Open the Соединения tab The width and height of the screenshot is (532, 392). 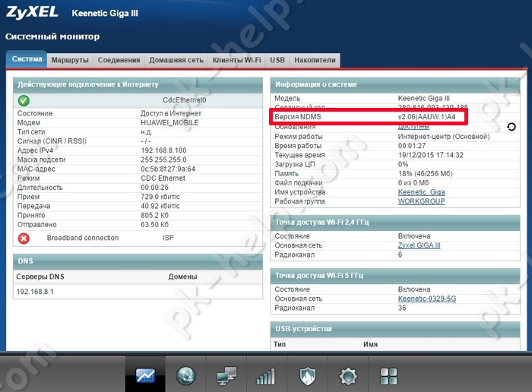click(119, 60)
